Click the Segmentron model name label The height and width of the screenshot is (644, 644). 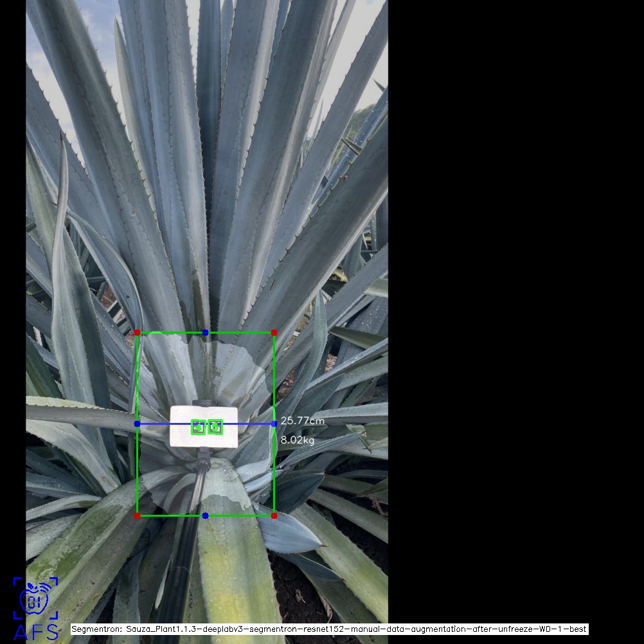tap(330, 629)
